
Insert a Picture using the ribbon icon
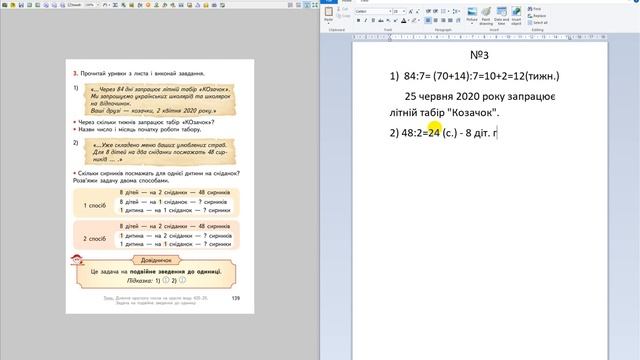coord(472,11)
